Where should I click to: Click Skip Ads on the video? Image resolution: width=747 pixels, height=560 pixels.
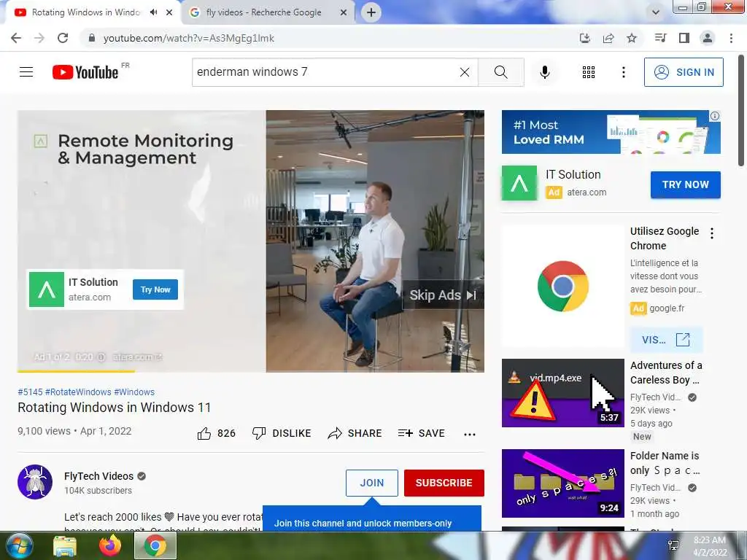point(443,295)
